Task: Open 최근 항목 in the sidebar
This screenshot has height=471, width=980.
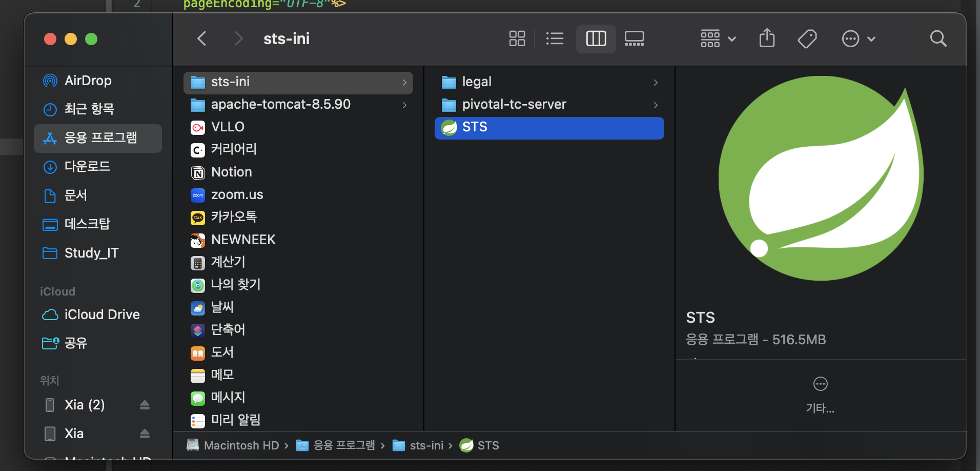Action: 98,109
